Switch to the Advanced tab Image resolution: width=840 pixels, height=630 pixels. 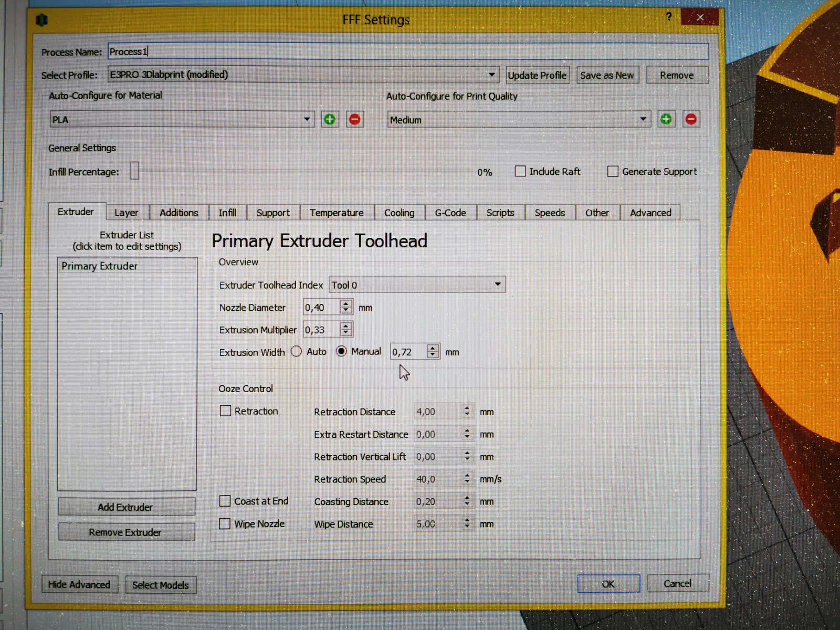coord(650,213)
